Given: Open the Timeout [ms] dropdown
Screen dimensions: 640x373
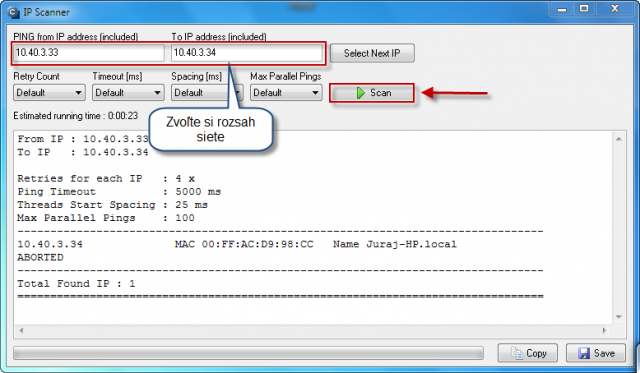Looking at the screenshot, I should point(128,93).
